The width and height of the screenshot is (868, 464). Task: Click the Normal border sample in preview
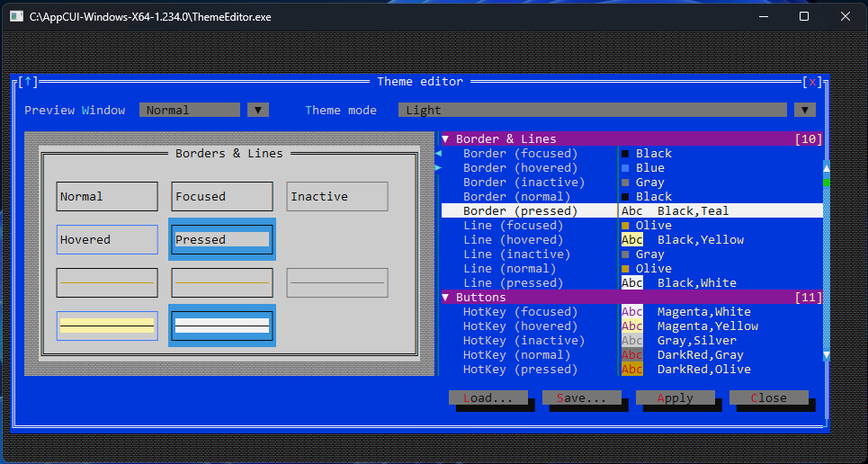tap(107, 197)
